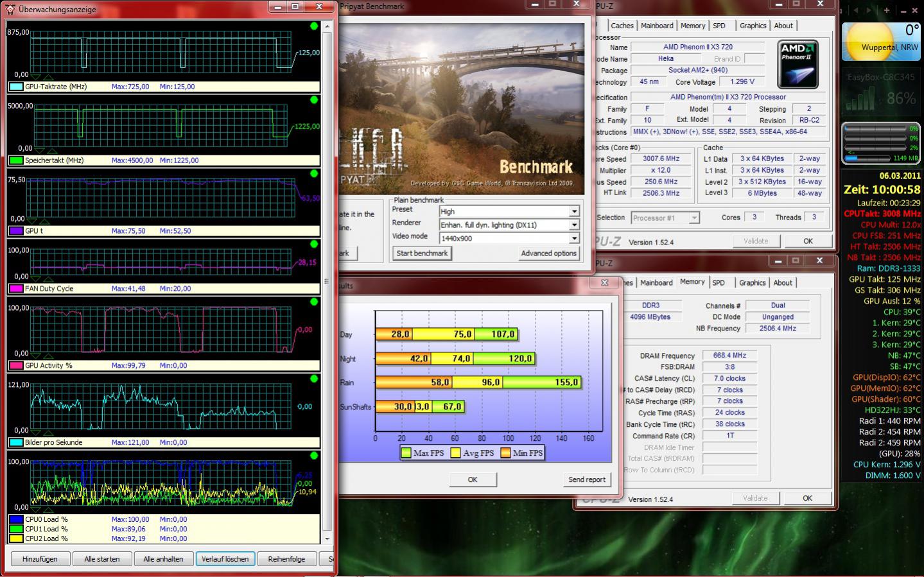Click the monitoring window scrollbar down arrow
Viewport: 924px width, 577px height.
tap(327, 538)
